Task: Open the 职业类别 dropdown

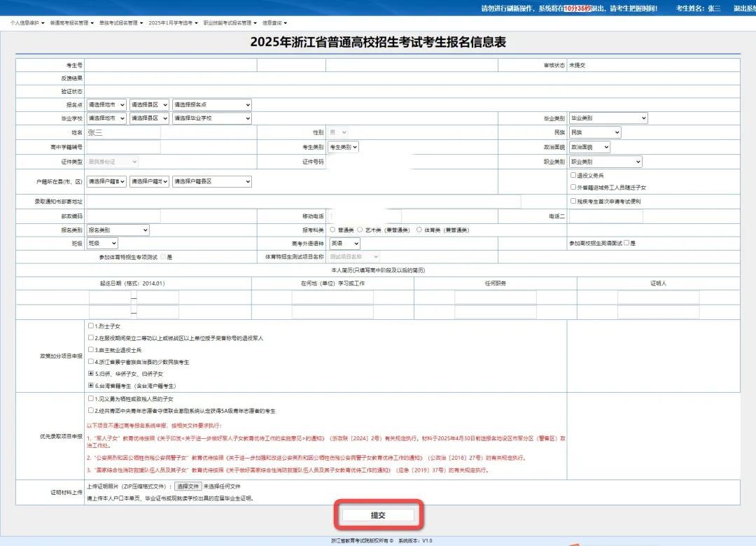Action: click(x=605, y=162)
